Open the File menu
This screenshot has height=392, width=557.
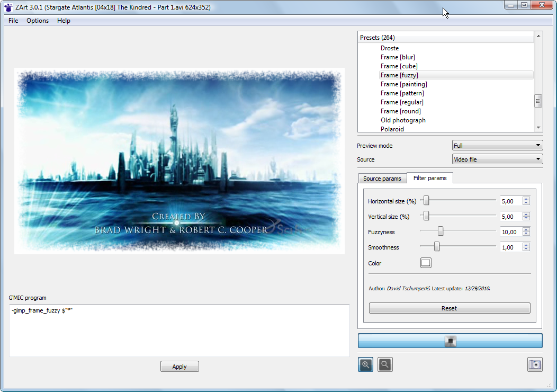click(13, 21)
